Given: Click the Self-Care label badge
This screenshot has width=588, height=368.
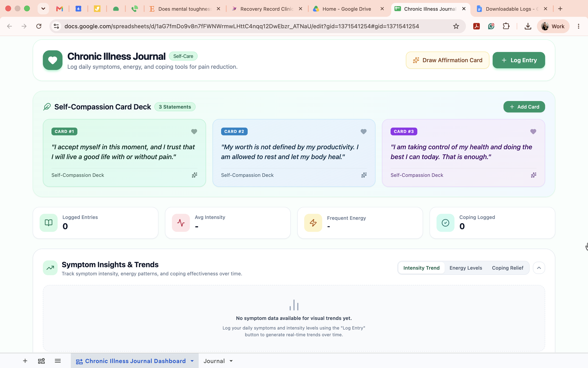Looking at the screenshot, I should pyautogui.click(x=183, y=56).
